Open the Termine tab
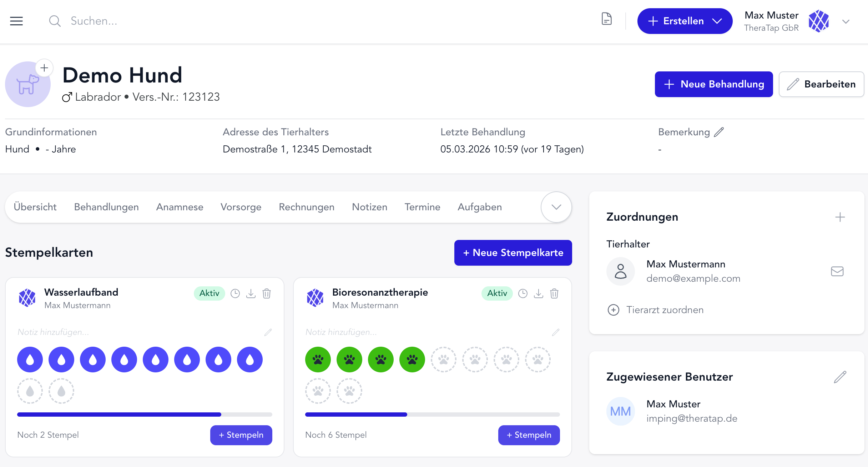Screen dimensions: 868x467 point(422,207)
